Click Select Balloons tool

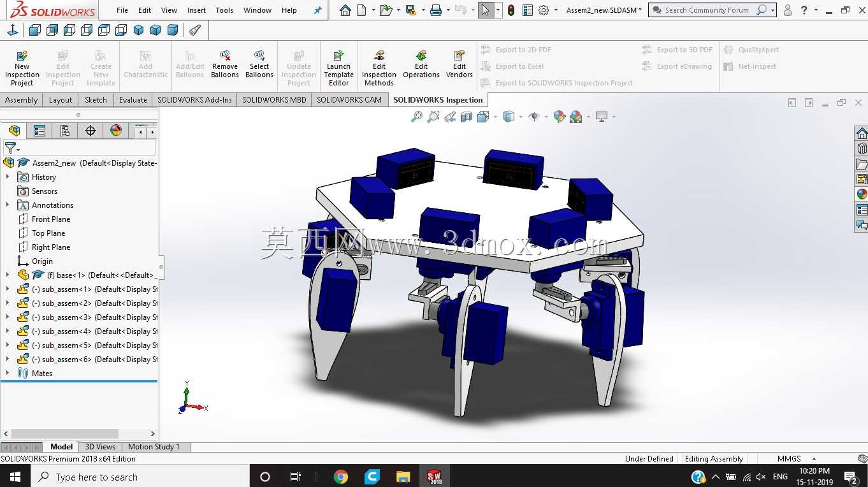(259, 65)
